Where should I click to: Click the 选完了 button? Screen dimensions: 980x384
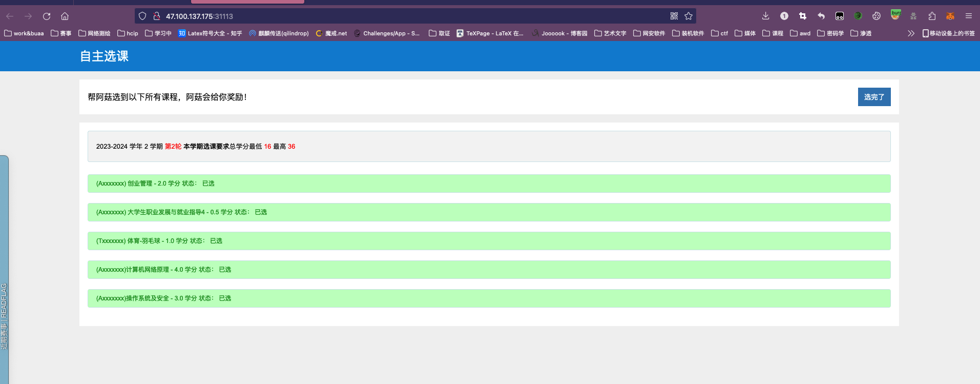coord(874,97)
